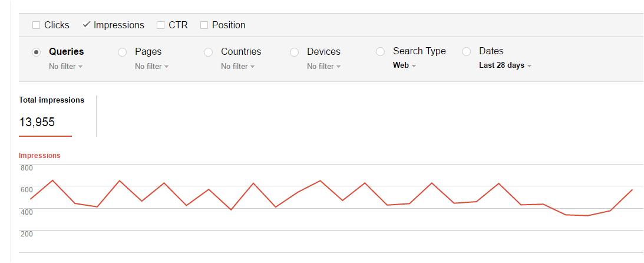The image size is (644, 263).
Task: Open the Queries 'No filter' dropdown
Action: tap(65, 67)
